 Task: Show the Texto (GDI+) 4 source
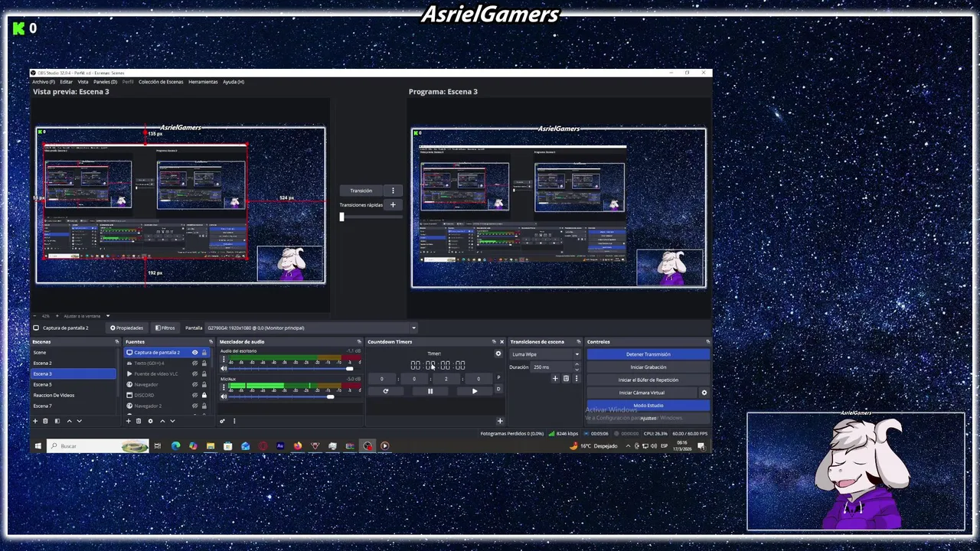coord(194,364)
